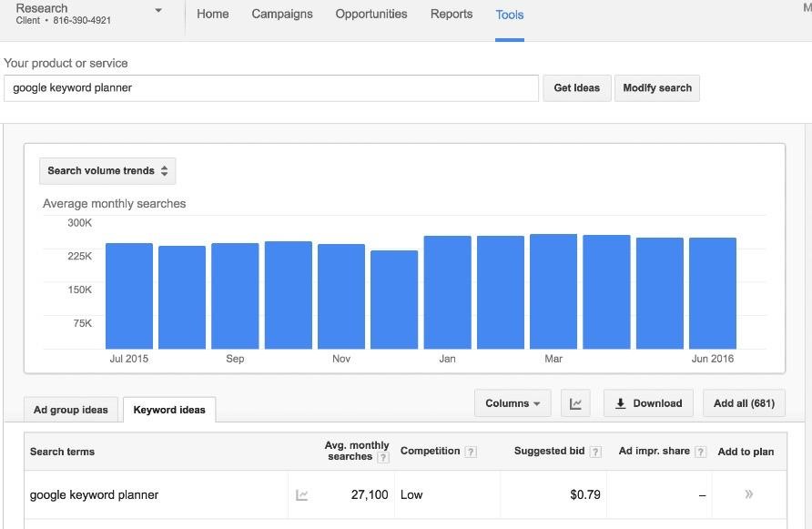Go to the Home tab
This screenshot has height=529, width=812.
click(212, 14)
